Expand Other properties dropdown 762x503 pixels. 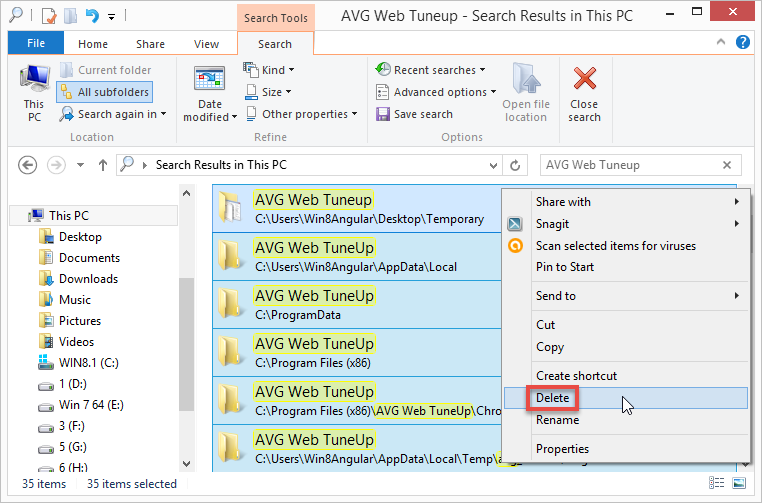point(302,114)
